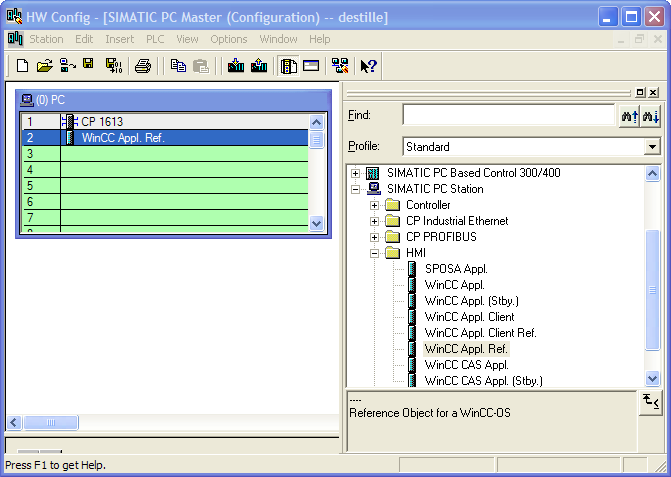Image resolution: width=671 pixels, height=477 pixels.
Task: Select WinCC Appl. catalog entry
Action: [454, 285]
